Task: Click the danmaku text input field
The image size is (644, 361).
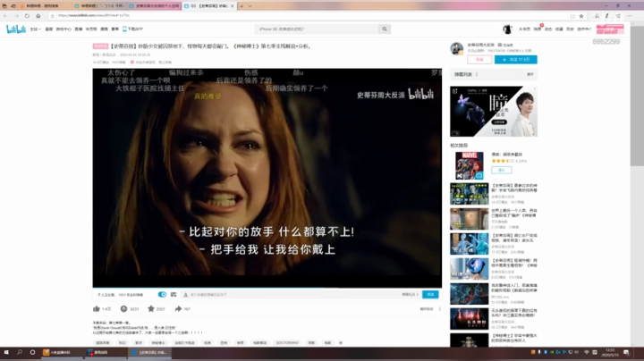Action: pos(292,295)
